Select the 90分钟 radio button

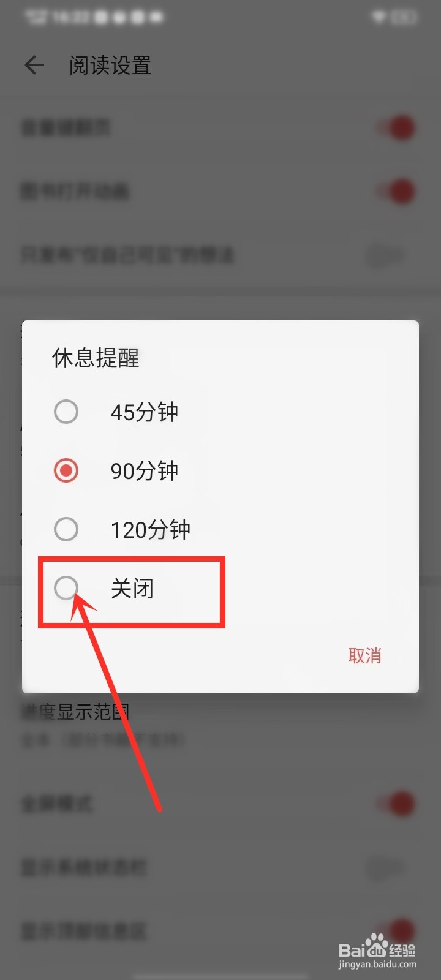click(x=66, y=470)
